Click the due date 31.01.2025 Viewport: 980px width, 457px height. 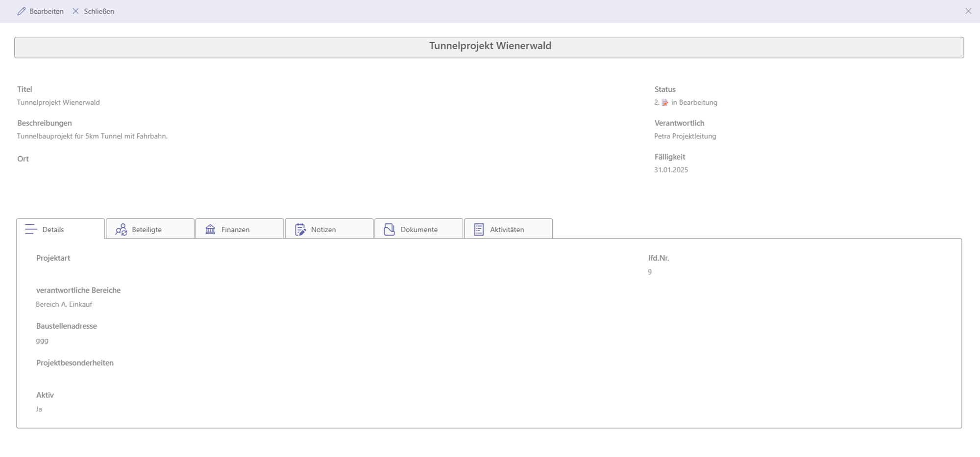tap(671, 170)
